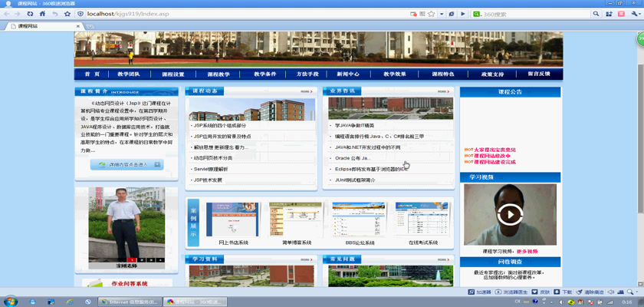This screenshot has width=644, height=307.
Task: Bookmark page with the star icon
Action: [x=67, y=14]
